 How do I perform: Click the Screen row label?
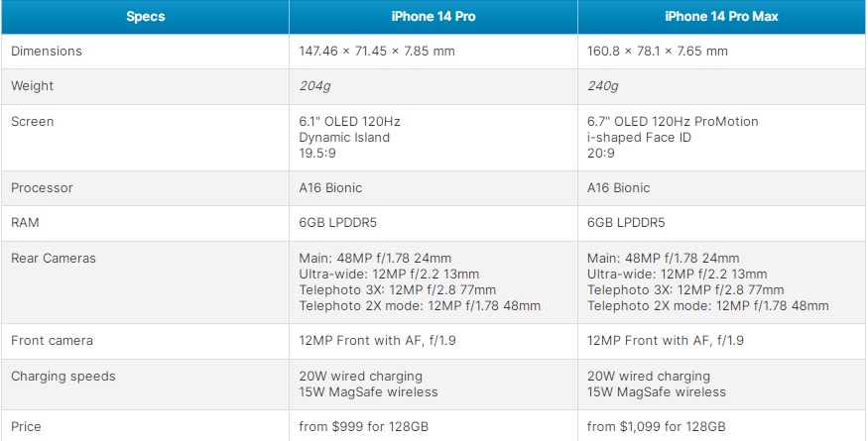[32, 122]
